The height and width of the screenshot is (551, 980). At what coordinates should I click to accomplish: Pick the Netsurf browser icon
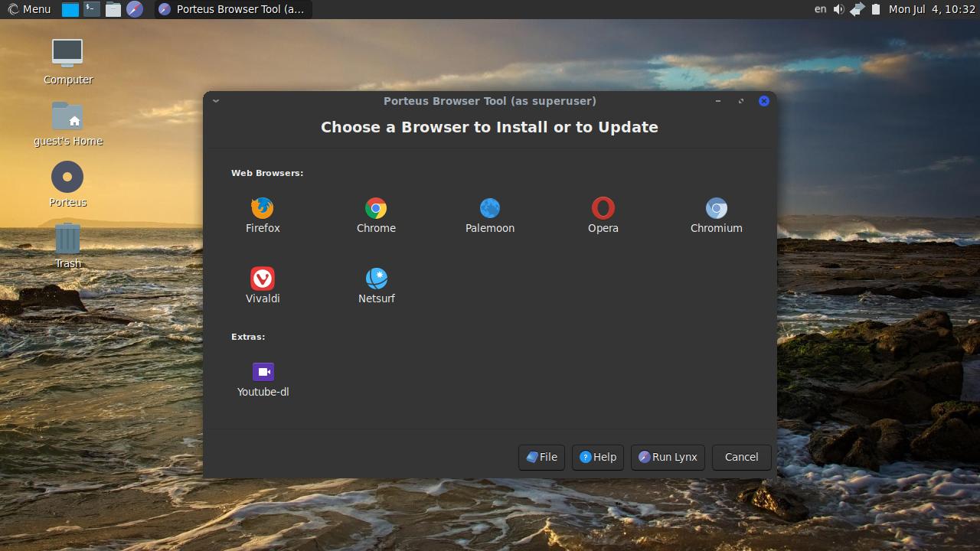(376, 279)
